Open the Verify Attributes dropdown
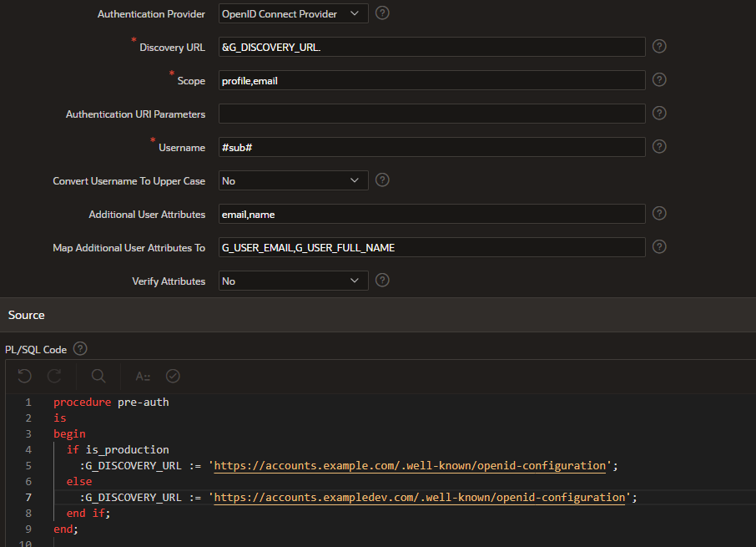 (293, 281)
